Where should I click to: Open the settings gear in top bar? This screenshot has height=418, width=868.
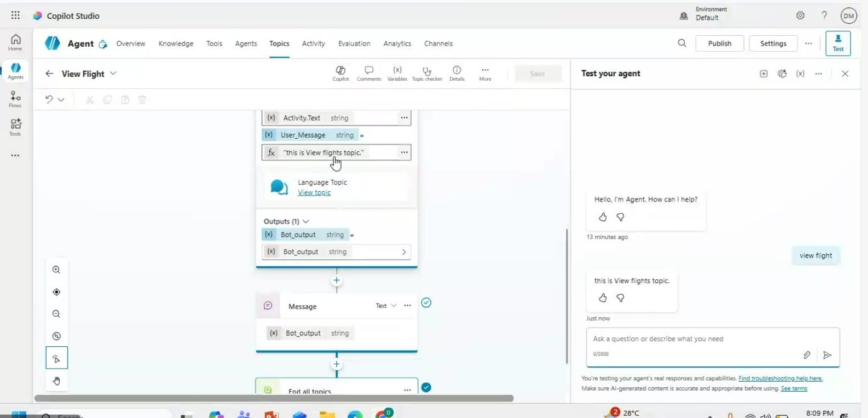coord(800,15)
